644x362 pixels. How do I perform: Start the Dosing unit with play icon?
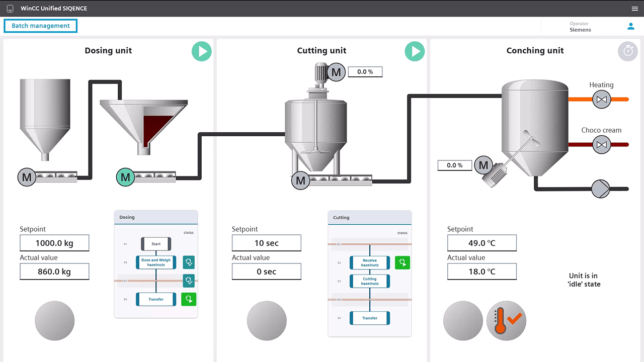[x=202, y=51]
